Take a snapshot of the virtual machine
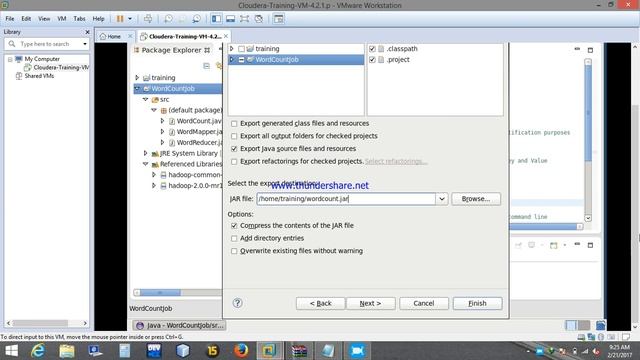 [168, 19]
